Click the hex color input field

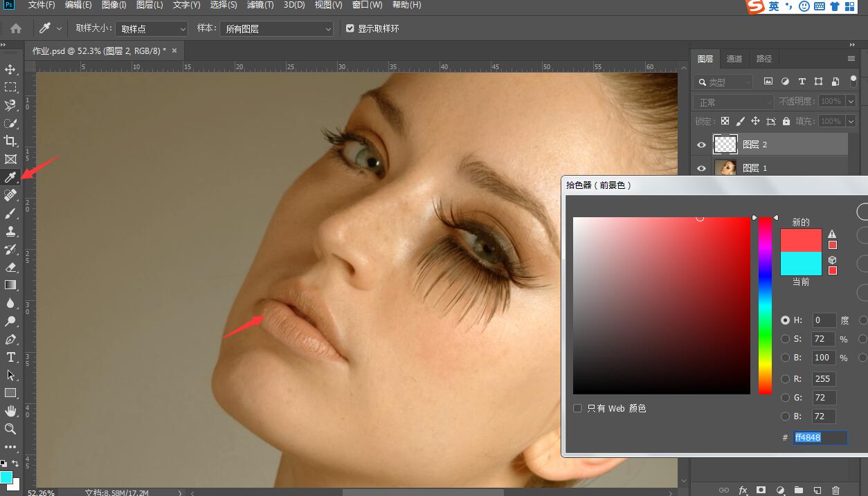[820, 438]
